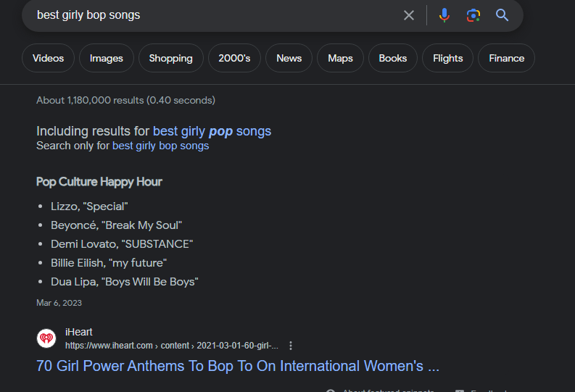Switch to the News filter tab
Screen dimensions: 575x392
[289, 58]
